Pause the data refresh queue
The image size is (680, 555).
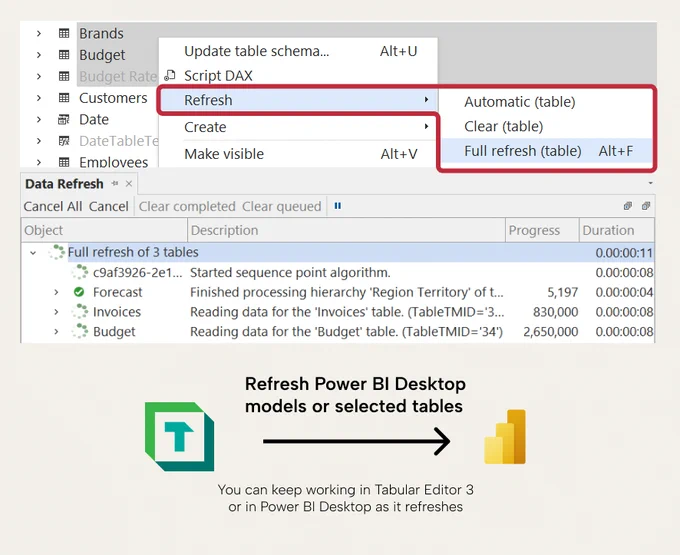[338, 206]
